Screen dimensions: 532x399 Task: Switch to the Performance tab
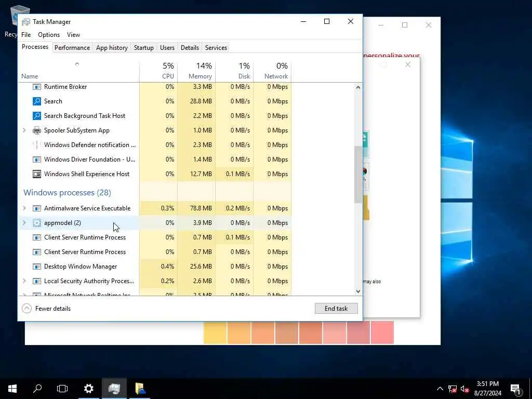72,47
